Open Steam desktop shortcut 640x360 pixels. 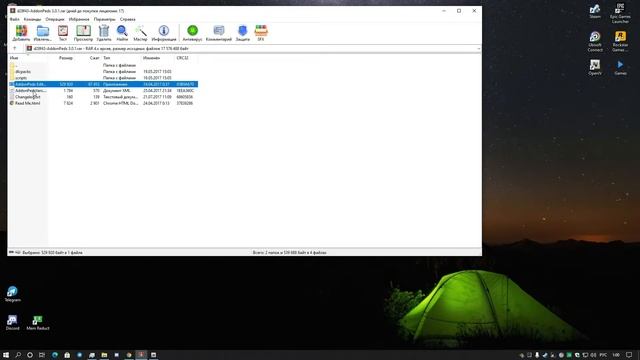[x=595, y=11]
